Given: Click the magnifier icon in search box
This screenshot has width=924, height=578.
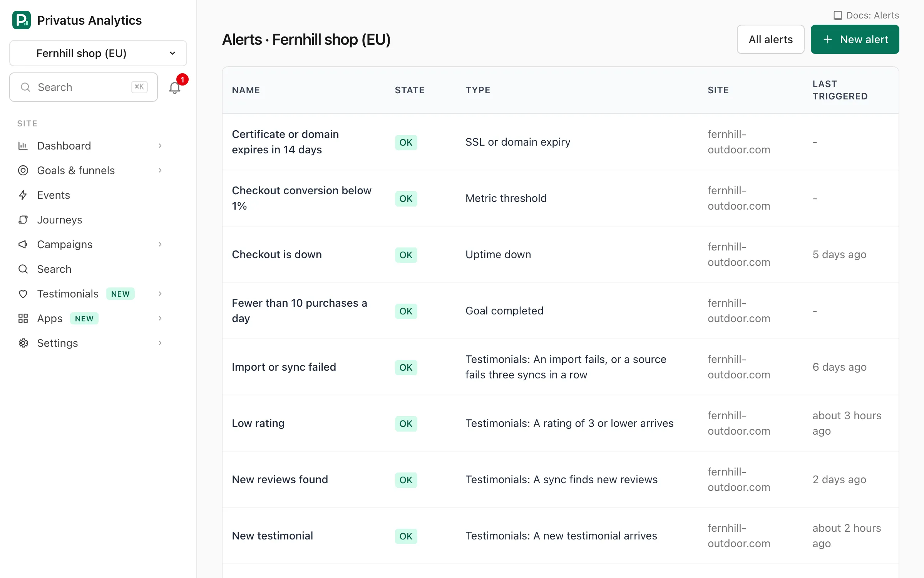Looking at the screenshot, I should coord(25,87).
